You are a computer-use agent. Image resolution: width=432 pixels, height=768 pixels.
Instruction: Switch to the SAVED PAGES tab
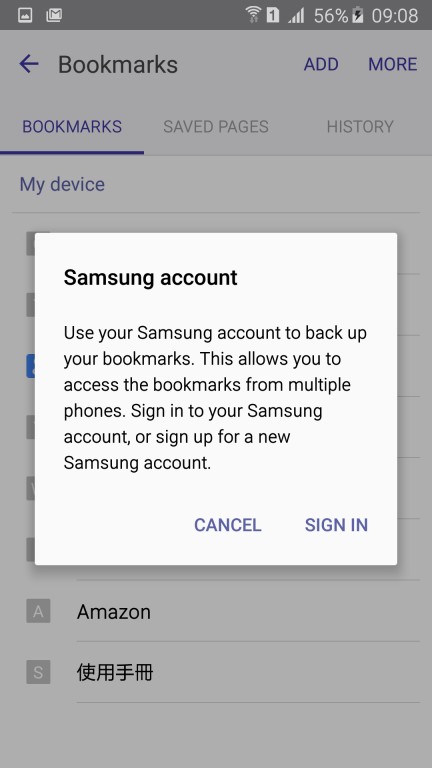(216, 126)
